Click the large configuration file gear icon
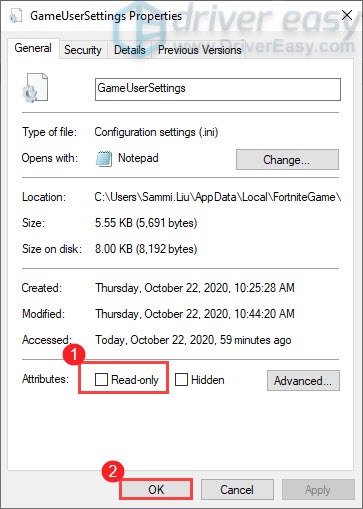The width and height of the screenshot is (363, 509). click(x=35, y=88)
